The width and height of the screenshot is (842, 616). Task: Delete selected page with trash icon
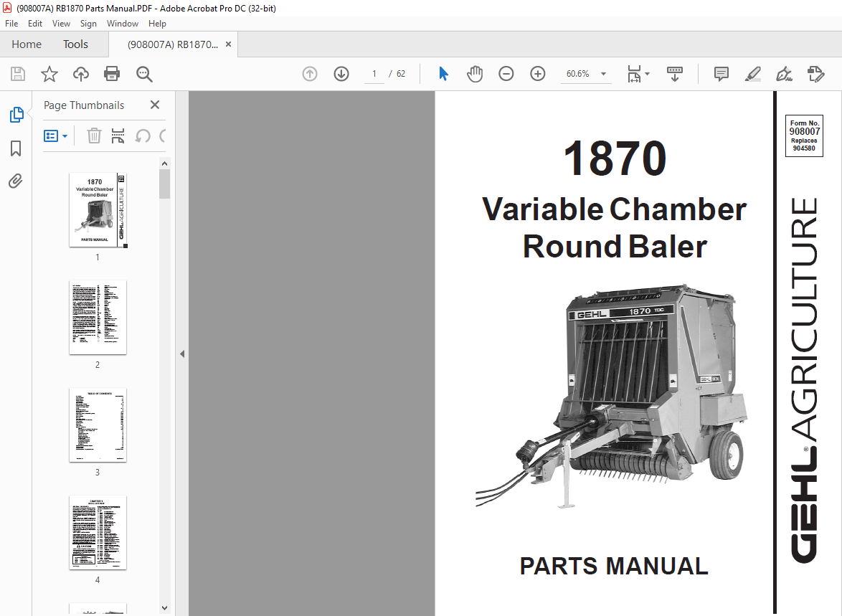pos(94,136)
